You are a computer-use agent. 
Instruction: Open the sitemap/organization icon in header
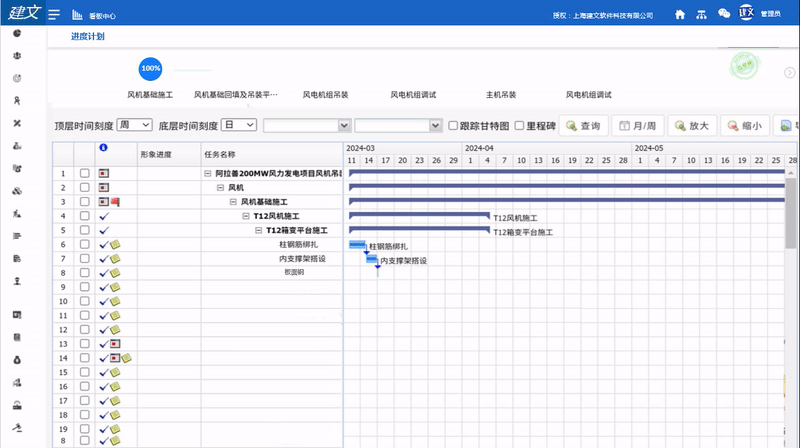click(x=702, y=15)
